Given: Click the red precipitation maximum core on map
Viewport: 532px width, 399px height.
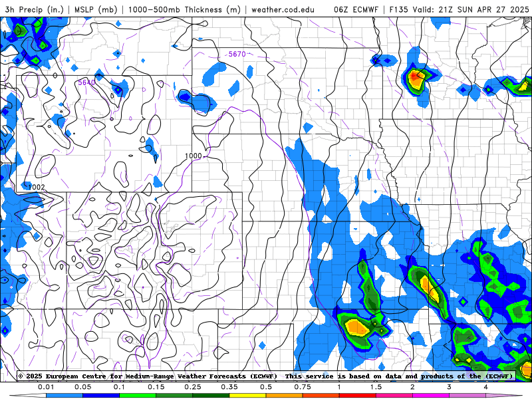Looking at the screenshot, I should tap(414, 76).
